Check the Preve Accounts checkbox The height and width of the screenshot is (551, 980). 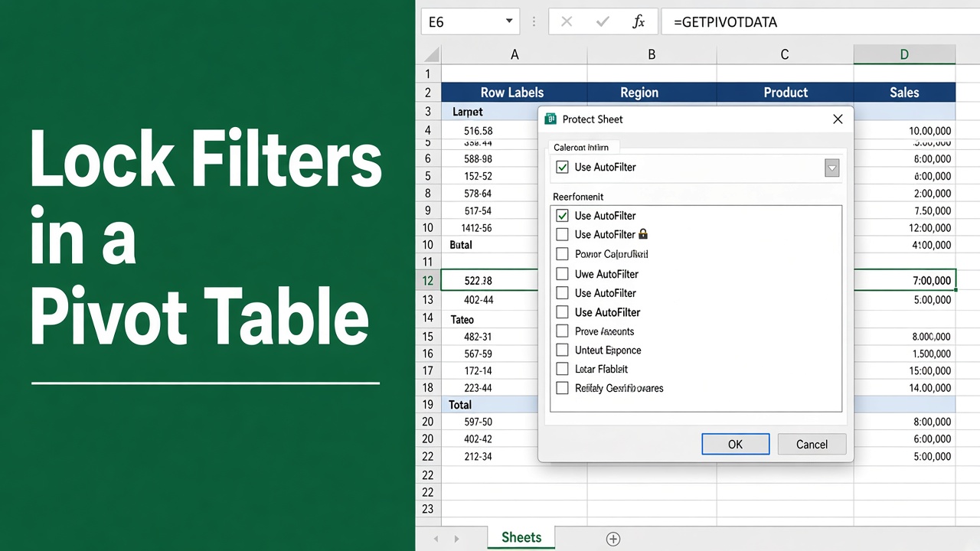[563, 331]
